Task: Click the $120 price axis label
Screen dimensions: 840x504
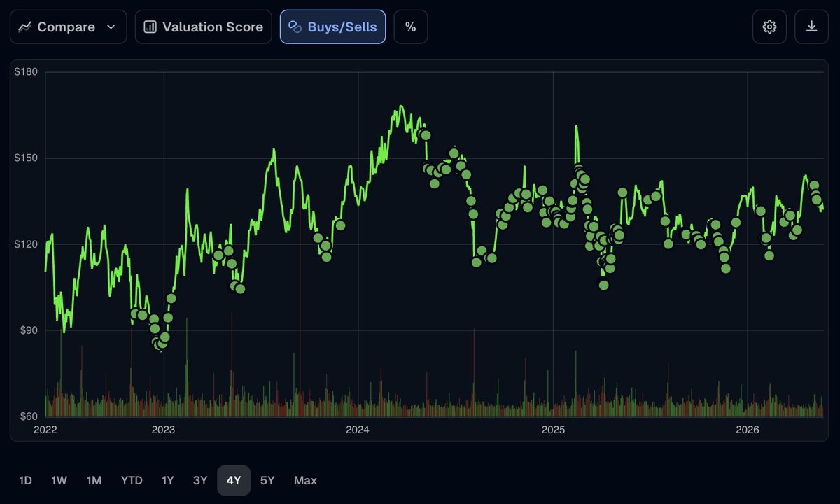Action: [26, 244]
